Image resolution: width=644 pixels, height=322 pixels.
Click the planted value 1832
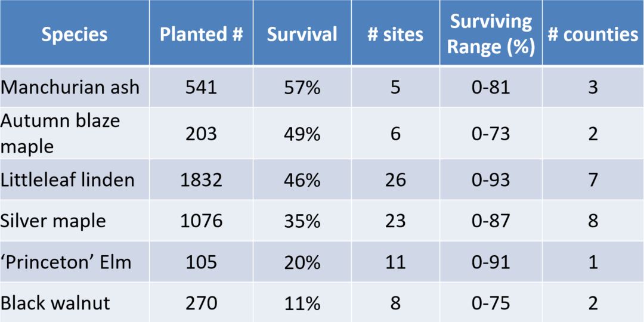pos(201,179)
